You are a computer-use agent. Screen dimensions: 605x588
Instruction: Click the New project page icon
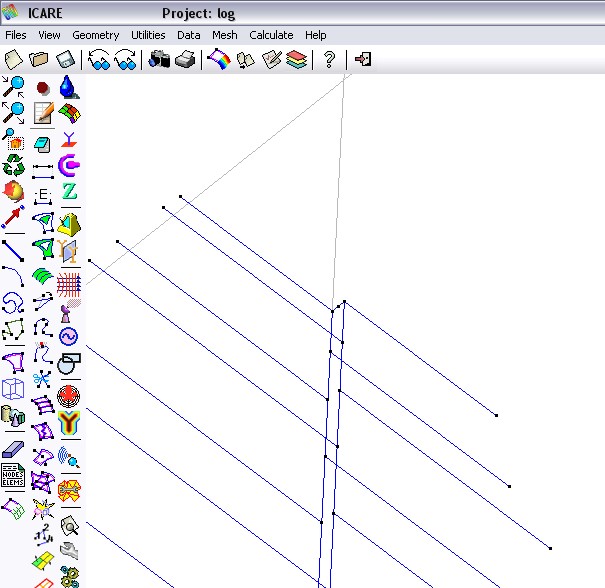(x=14, y=60)
